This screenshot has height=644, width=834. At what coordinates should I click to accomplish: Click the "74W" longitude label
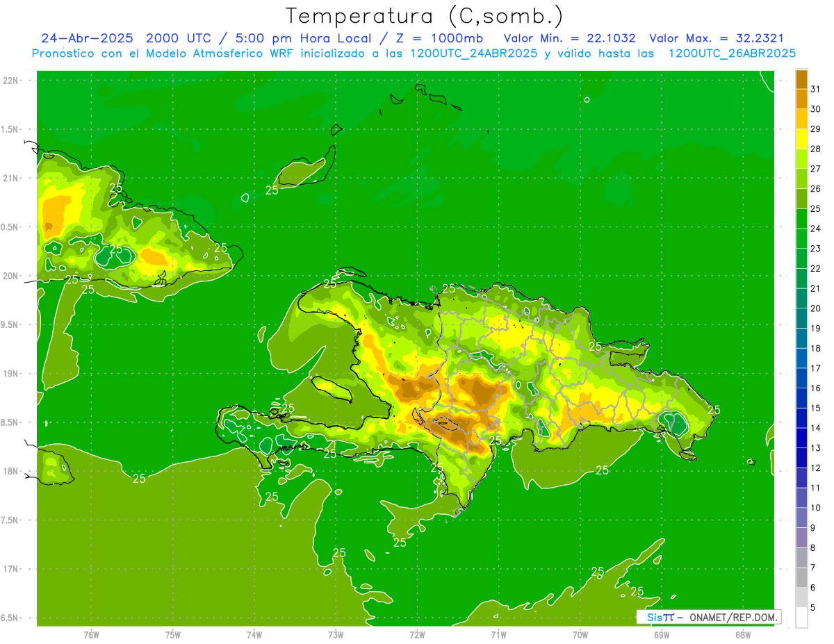[254, 634]
